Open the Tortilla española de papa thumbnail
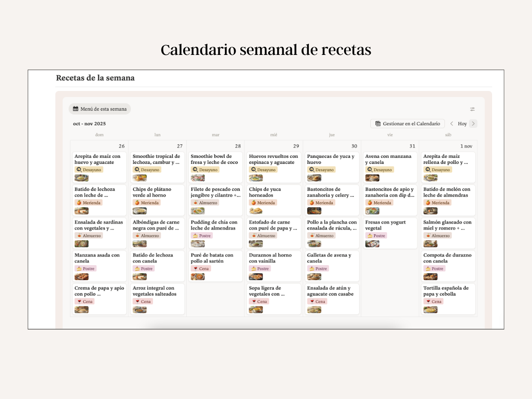The height and width of the screenshot is (399, 532). pyautogui.click(x=430, y=309)
